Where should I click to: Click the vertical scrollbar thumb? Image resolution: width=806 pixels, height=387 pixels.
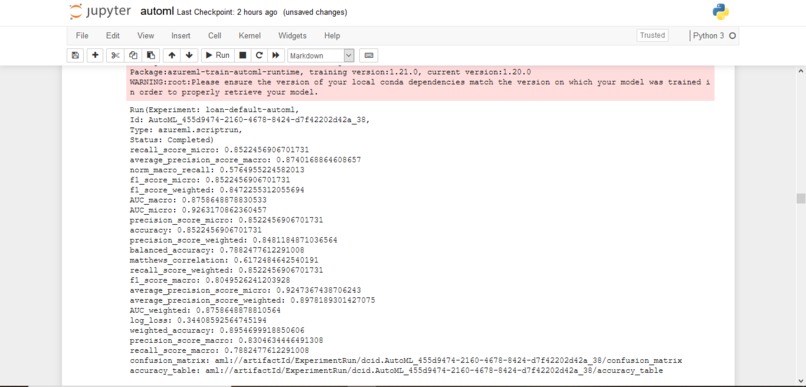800,198
